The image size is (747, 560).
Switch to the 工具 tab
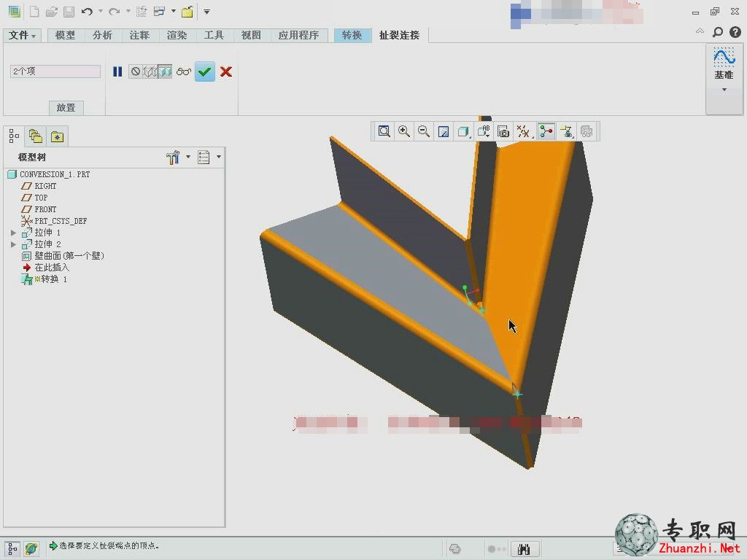[214, 35]
